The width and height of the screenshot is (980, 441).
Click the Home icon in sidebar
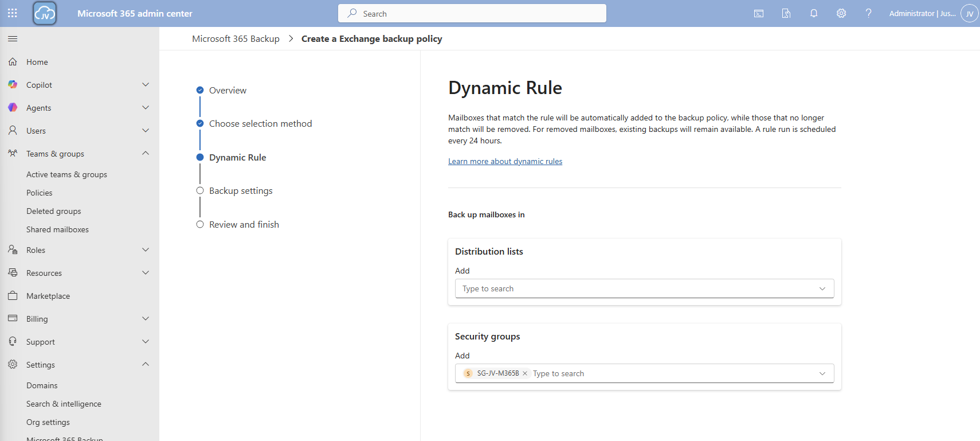click(13, 62)
